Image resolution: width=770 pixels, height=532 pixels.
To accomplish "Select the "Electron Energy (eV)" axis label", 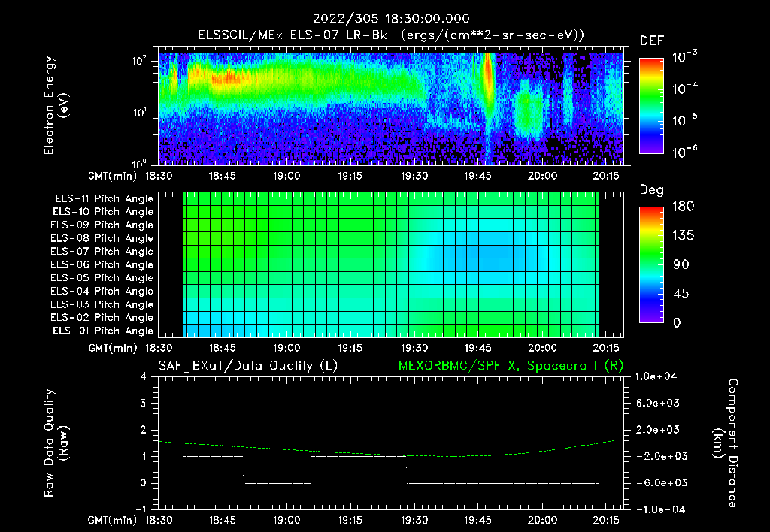I will pos(56,105).
